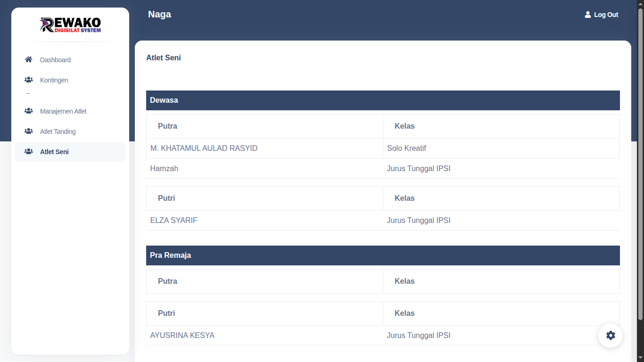Screen dimensions: 644x362
Task: Click the Kontingen group icon
Action: click(x=28, y=80)
